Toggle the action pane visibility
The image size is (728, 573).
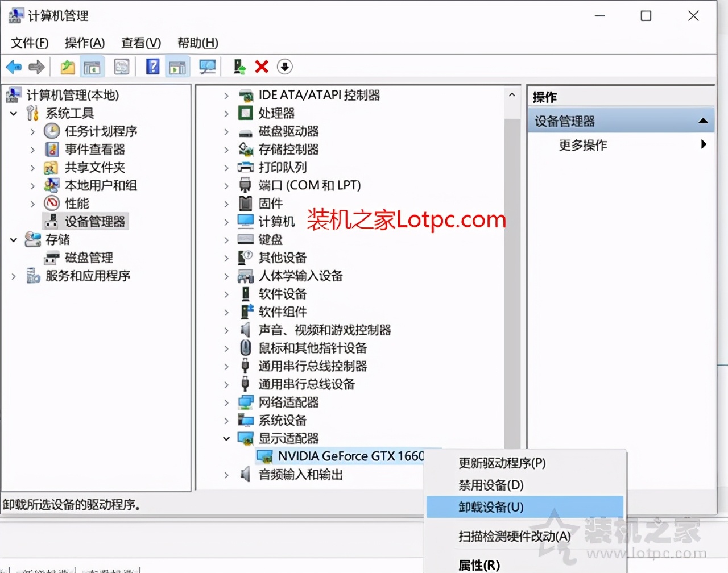click(x=177, y=67)
